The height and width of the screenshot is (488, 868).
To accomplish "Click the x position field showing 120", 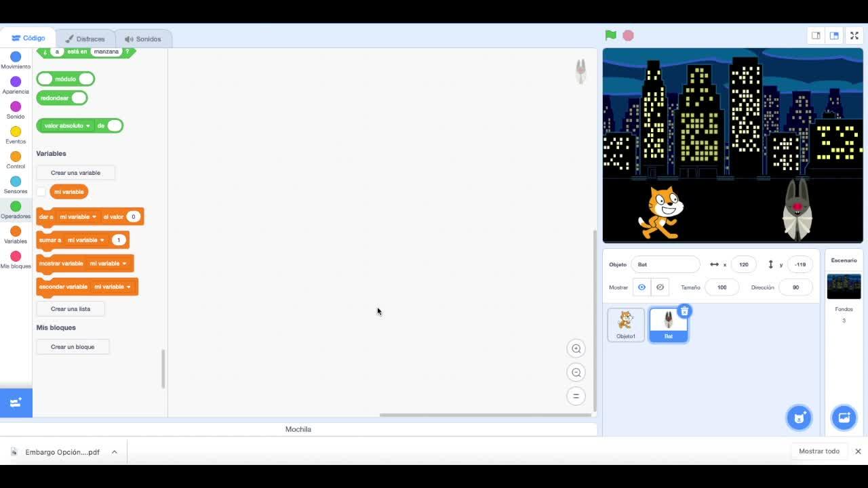I will 744,264.
